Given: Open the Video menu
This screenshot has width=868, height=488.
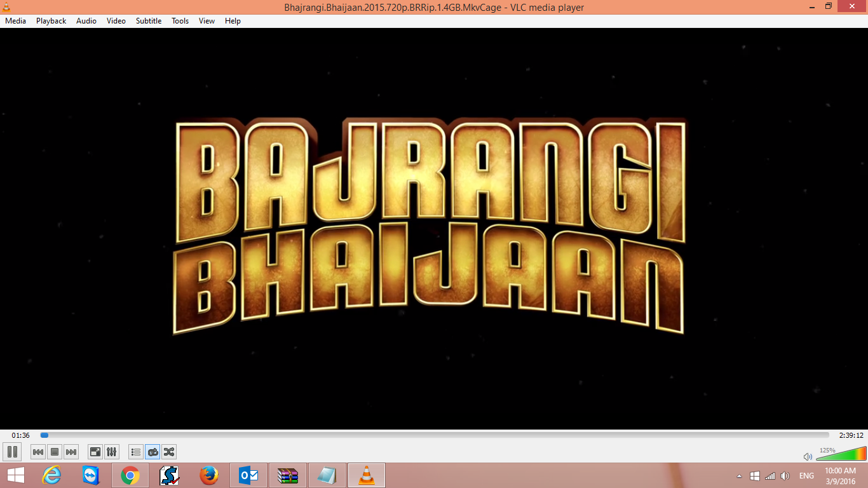Looking at the screenshot, I should 116,21.
